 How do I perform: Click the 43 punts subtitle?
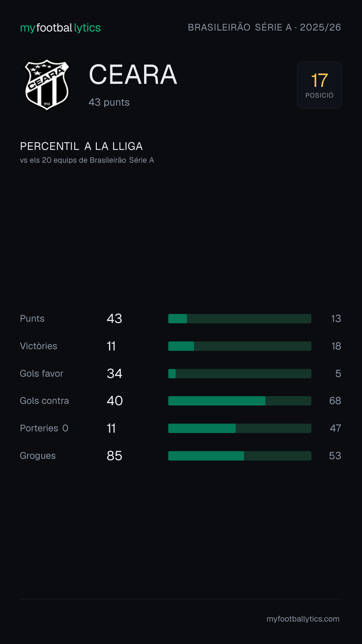click(109, 102)
